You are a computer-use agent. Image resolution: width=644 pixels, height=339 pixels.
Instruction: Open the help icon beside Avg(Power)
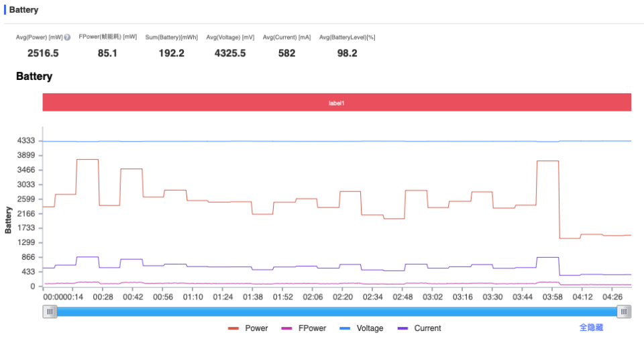[67, 38]
